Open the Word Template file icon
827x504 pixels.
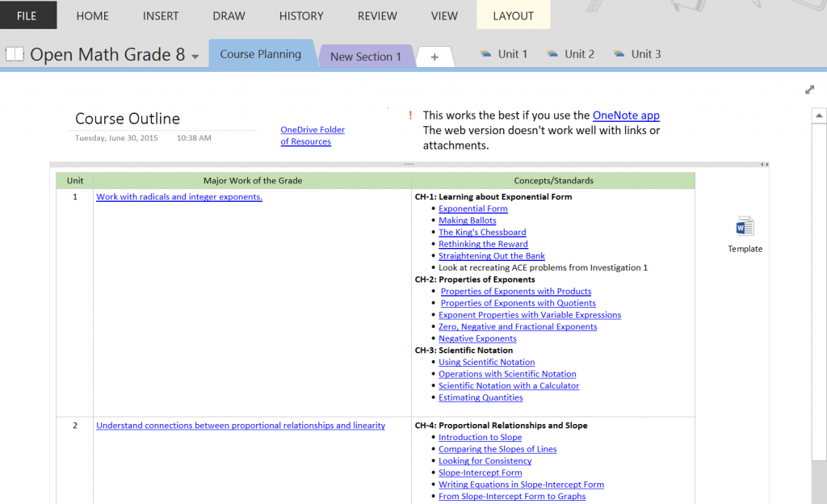tap(745, 227)
